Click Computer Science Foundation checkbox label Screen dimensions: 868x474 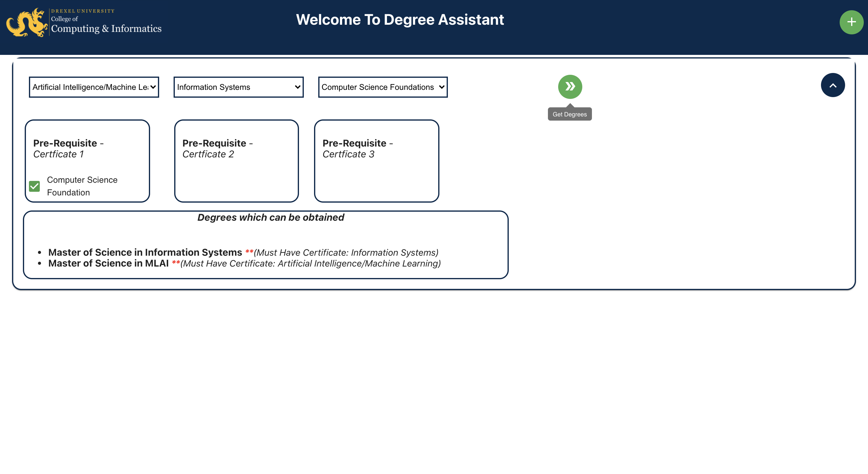[82, 186]
